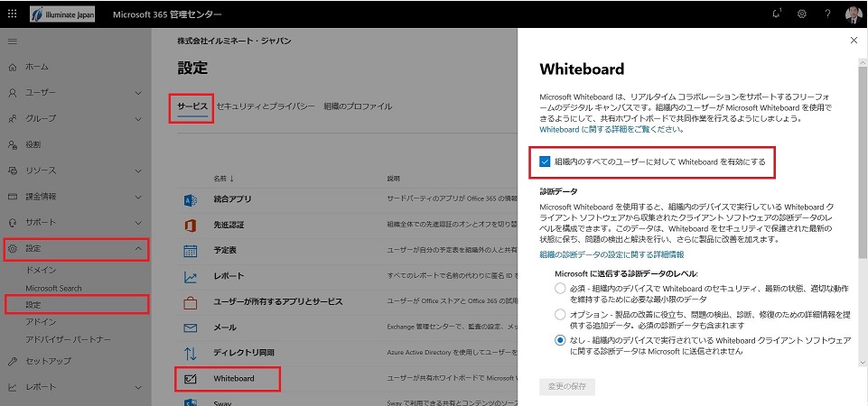Switch to セキュリティとプライバシー tab
Viewport: 868px width, 406px height.
266,106
